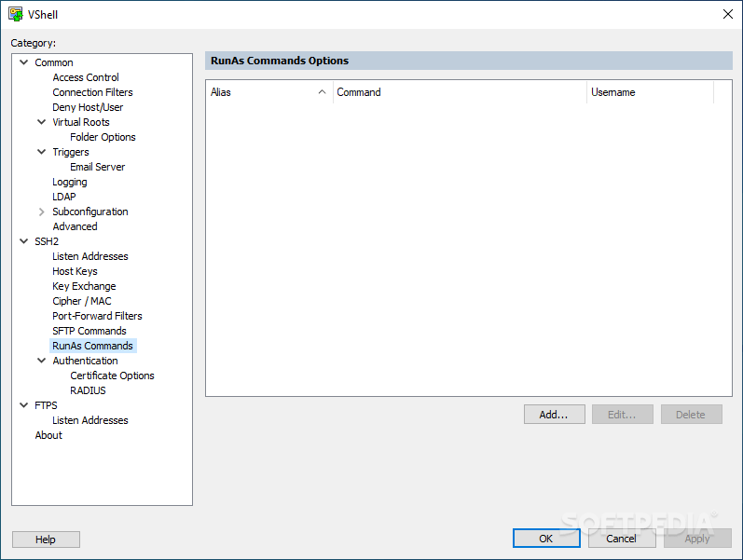Screen dimensions: 743x560
Task: Open Connection Filters settings
Action: pyautogui.click(x=92, y=92)
